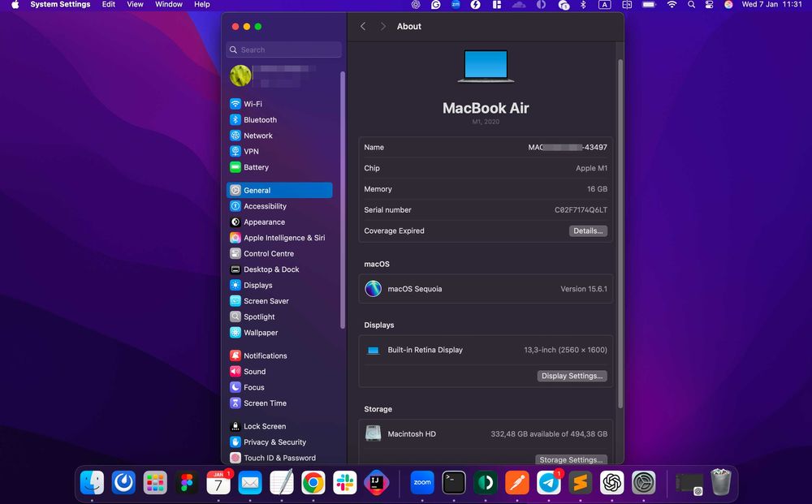Go to Battery settings in sidebar

click(279, 167)
